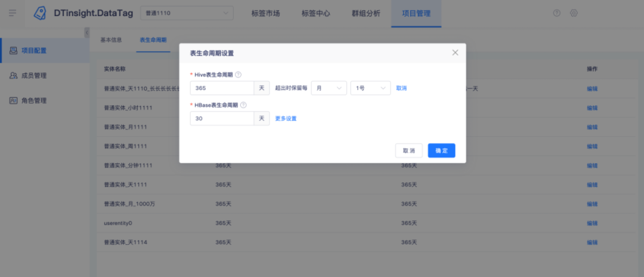This screenshot has height=277, width=644.
Task: Click 编辑 for 普通实体_月1111
Action: point(592,127)
